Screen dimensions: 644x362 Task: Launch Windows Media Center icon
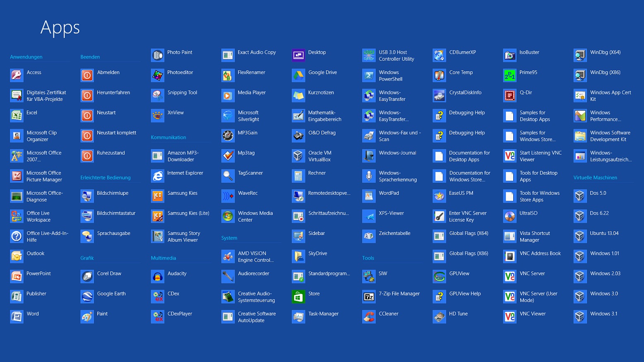point(228,216)
